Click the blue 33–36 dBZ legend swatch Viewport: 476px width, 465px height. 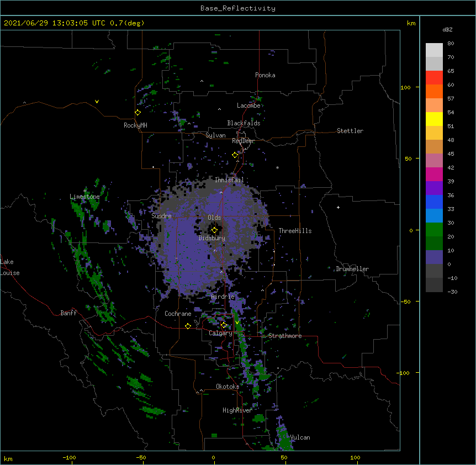click(x=434, y=202)
